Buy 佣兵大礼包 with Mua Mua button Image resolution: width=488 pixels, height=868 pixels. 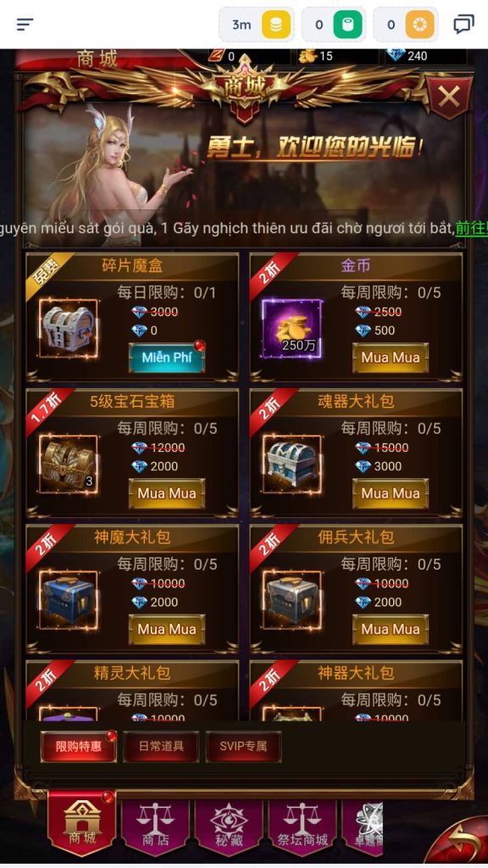(x=390, y=630)
